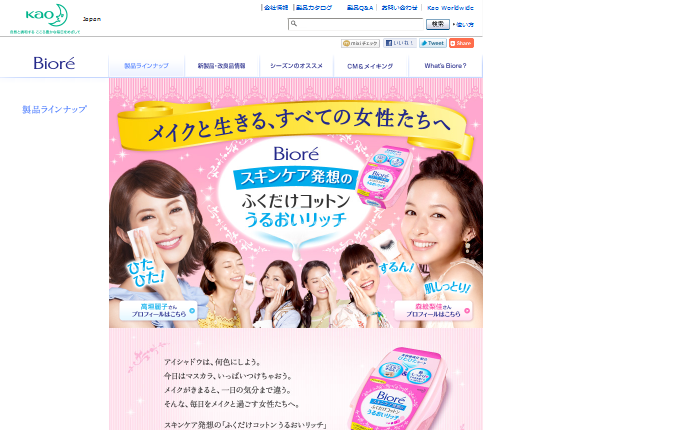Viewport: 696px width, 430px height.
Task: Click the Facebook like button
Action: point(399,43)
